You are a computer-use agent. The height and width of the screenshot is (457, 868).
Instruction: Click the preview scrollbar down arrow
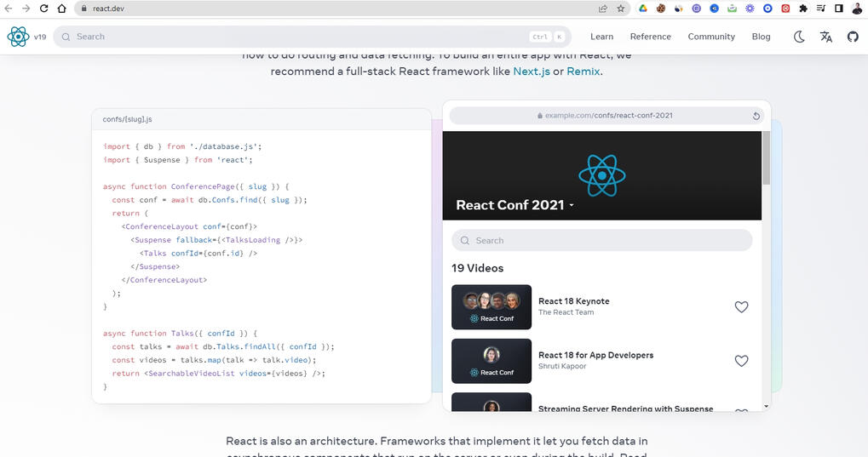[766, 406]
